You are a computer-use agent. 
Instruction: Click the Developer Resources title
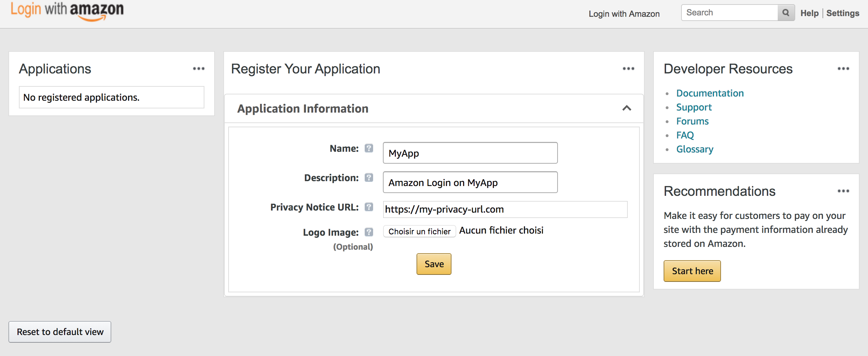tap(728, 69)
